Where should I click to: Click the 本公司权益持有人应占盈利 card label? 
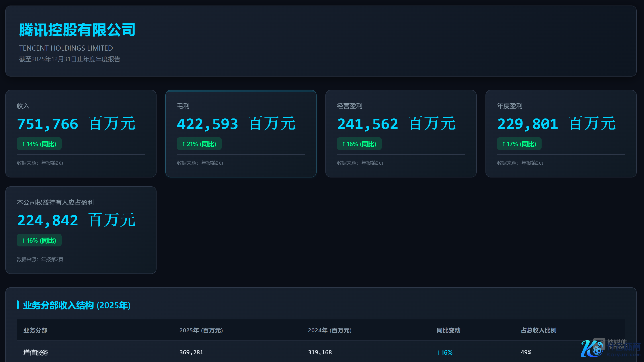(x=55, y=202)
